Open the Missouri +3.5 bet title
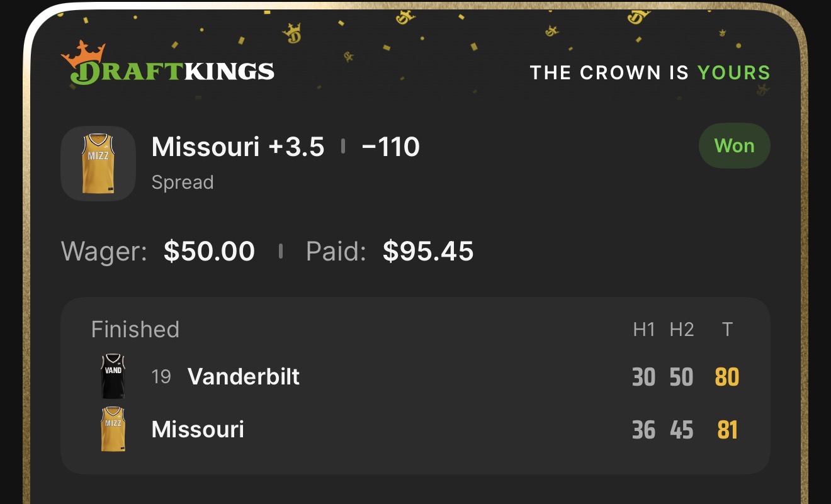 pos(238,147)
